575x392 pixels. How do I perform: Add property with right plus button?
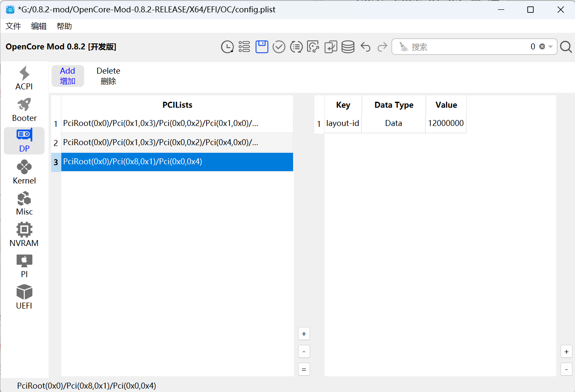[566, 352]
